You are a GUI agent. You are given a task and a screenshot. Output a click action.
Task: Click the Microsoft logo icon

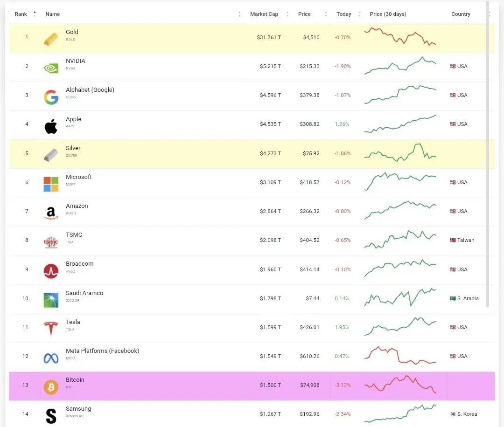(51, 184)
